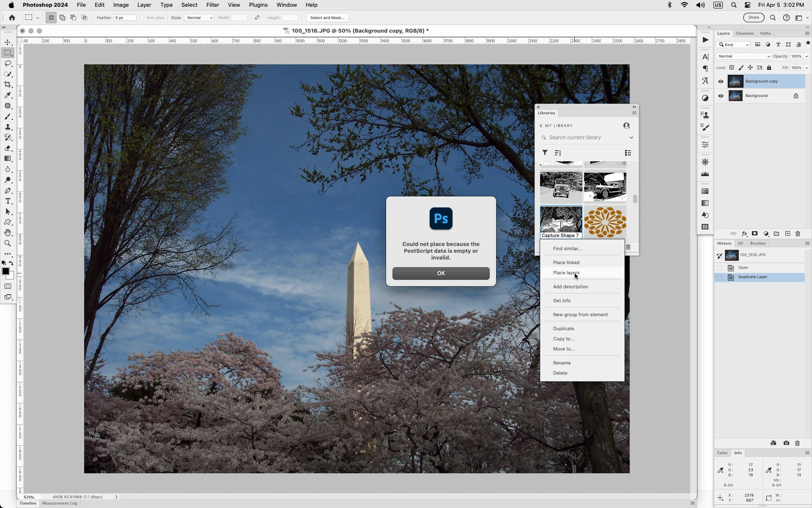Viewport: 812px width, 508px height.
Task: Open the blend mode Normal dropdown
Action: point(743,56)
